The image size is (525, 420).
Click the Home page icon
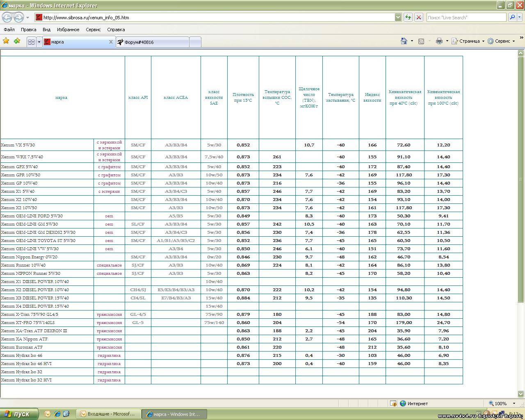point(404,41)
